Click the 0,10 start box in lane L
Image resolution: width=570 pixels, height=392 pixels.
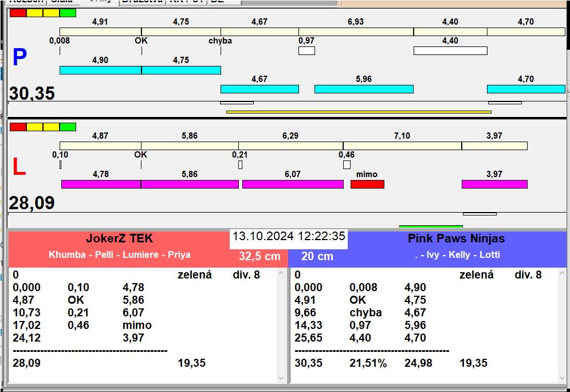coord(60,164)
